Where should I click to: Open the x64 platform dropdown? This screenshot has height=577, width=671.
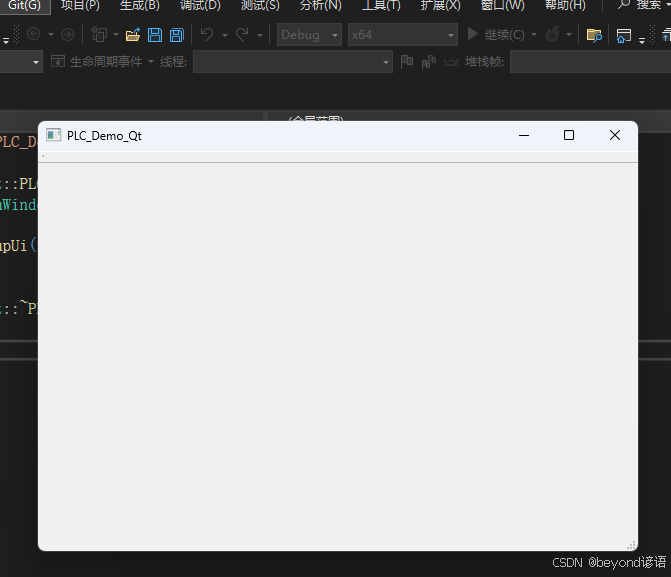click(x=402, y=35)
